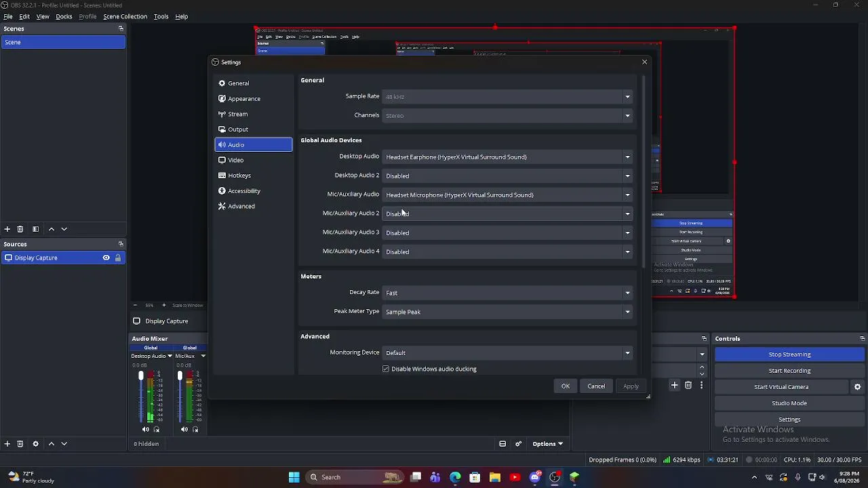Open the transition properties three-dot menu
Screen dimensions: 868x488
[x=701, y=386]
